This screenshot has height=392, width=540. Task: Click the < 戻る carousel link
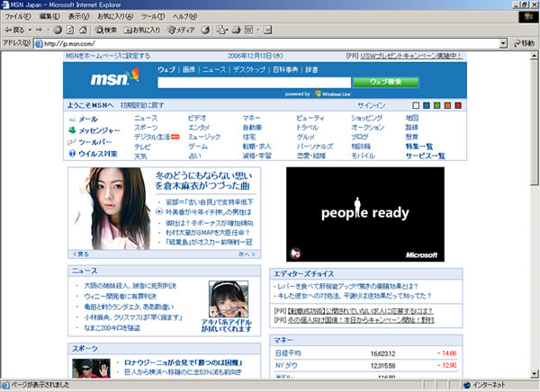click(81, 254)
